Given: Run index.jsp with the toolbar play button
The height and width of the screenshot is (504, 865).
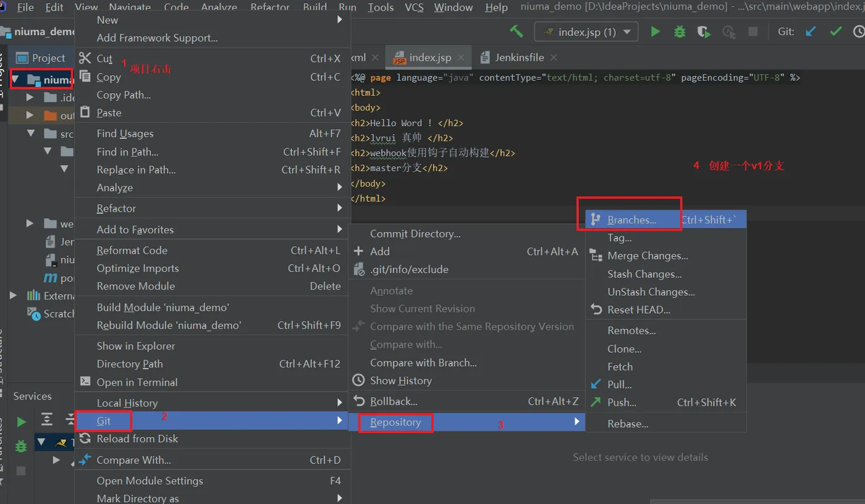Looking at the screenshot, I should 656,31.
